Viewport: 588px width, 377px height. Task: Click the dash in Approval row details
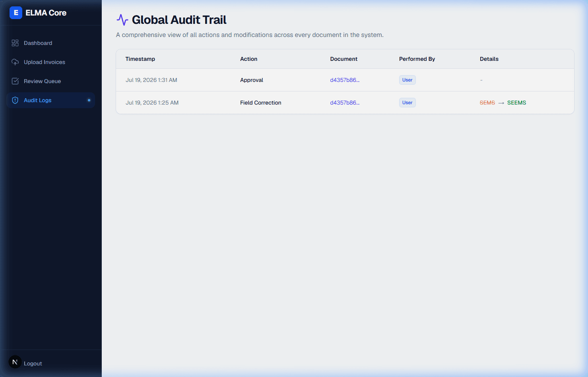(x=481, y=80)
